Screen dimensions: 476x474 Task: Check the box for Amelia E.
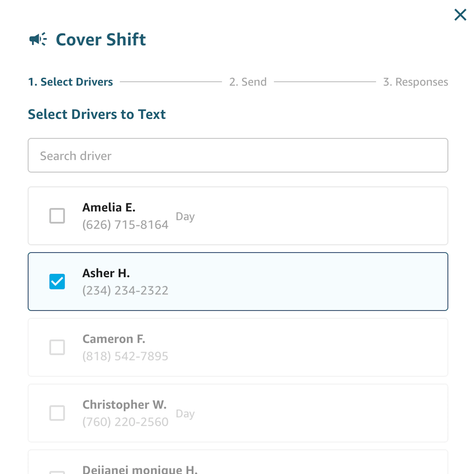[x=57, y=216]
